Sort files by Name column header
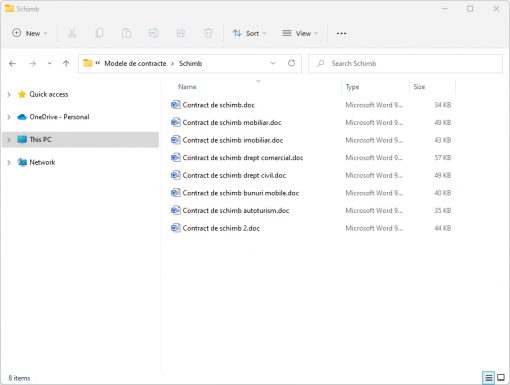This screenshot has width=510, height=385. (x=187, y=87)
